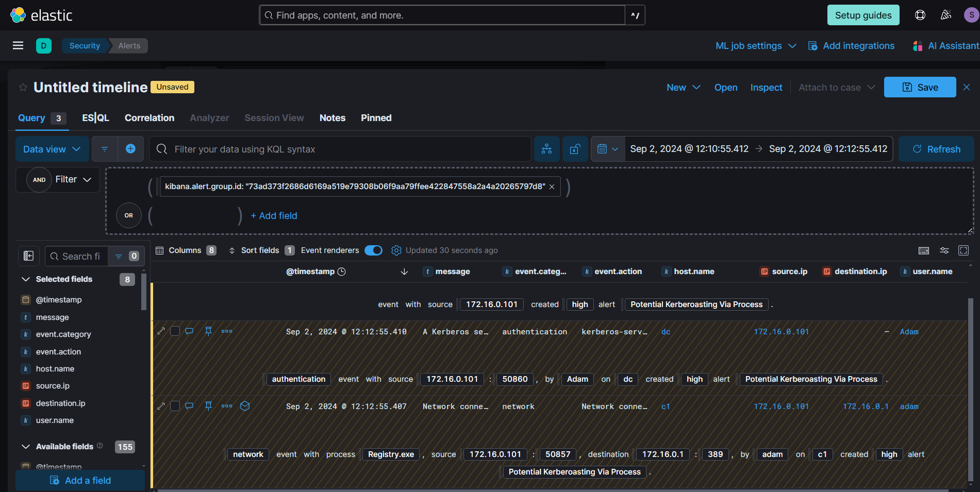The width and height of the screenshot is (980, 492).
Task: Switch to the Pinned tab
Action: (376, 118)
